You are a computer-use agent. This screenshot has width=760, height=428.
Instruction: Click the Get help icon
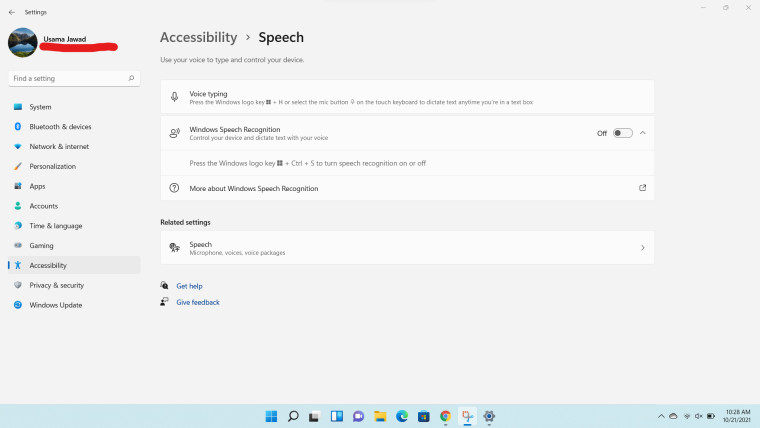[164, 285]
